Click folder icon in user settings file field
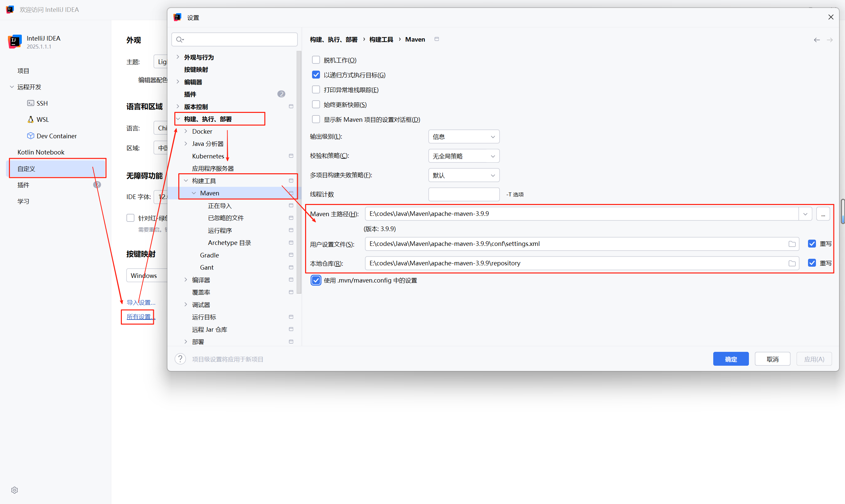This screenshot has width=845, height=504. (x=792, y=244)
